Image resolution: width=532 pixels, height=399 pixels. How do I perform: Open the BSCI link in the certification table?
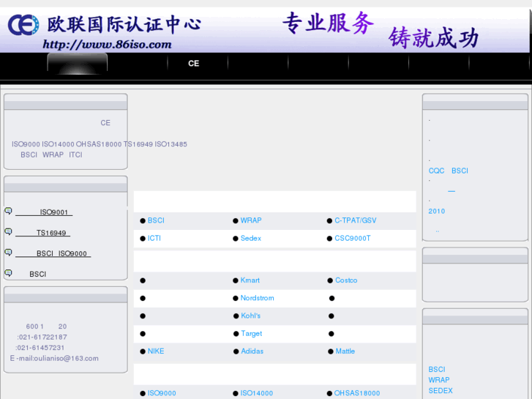point(156,220)
